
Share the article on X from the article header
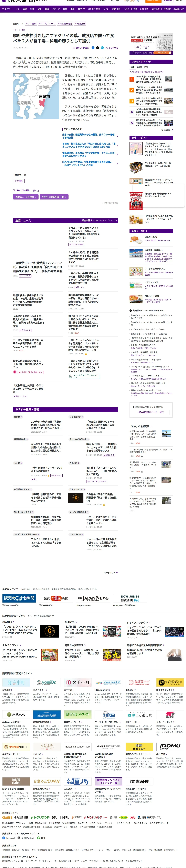click(x=97, y=48)
